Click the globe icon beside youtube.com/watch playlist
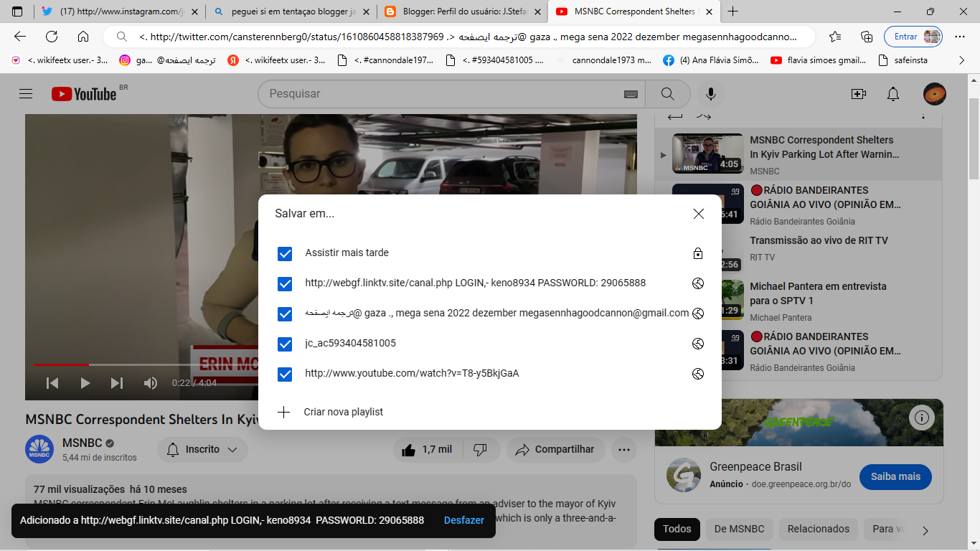 tap(697, 374)
